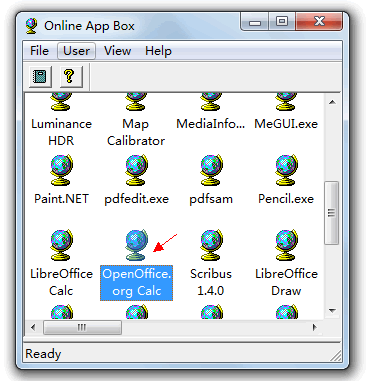
Task: Select the pdfedit.exe globe icon
Action: pos(136,170)
